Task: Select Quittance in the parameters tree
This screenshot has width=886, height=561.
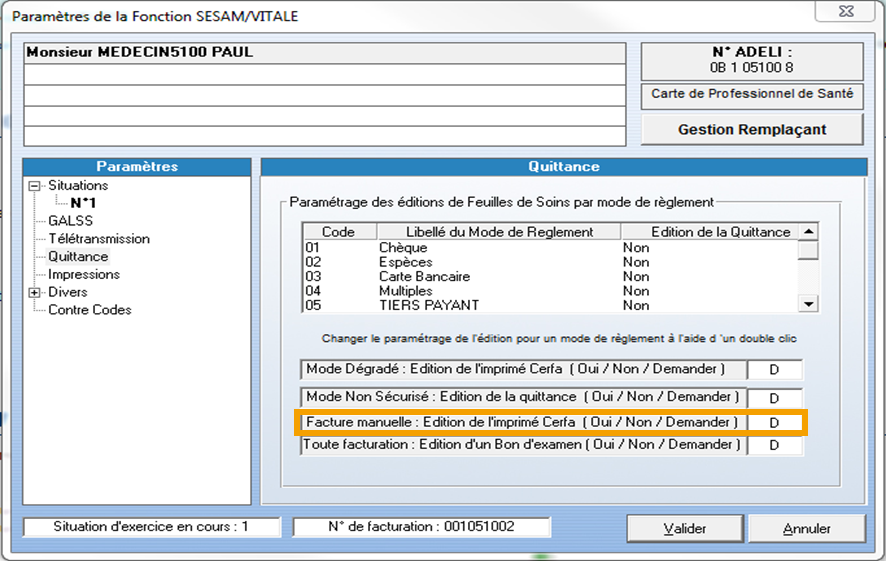Action: pyautogui.click(x=78, y=257)
